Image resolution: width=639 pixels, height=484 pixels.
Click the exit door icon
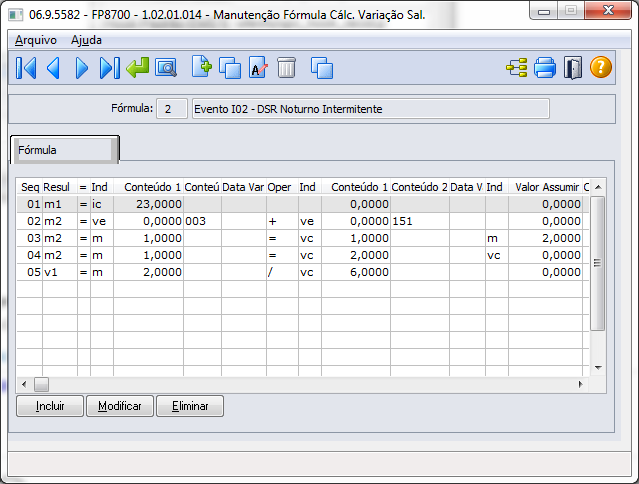click(573, 68)
